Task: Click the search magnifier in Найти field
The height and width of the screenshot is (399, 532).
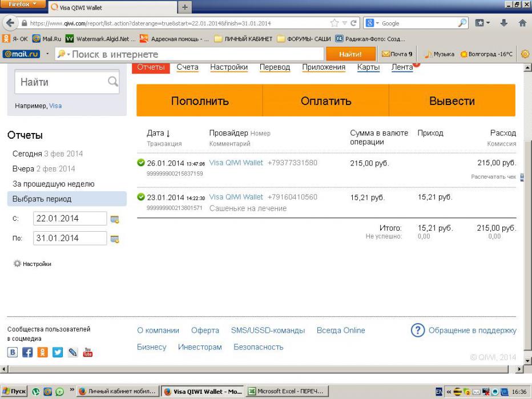Action: 112,82
